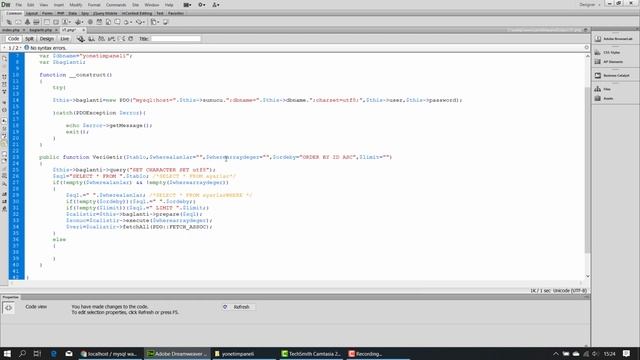Insert a table icon
This screenshot has width=640, height=360.
(x=47, y=22)
